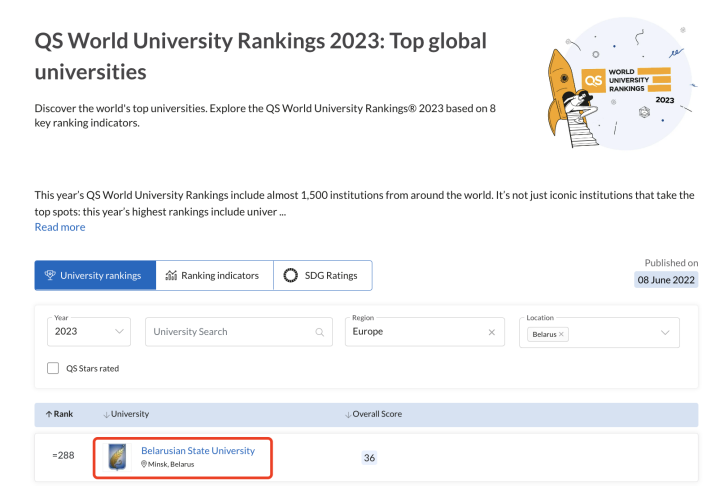Click the chart icon on Ranking indicators
Screen dimensions: 720x489
coord(171,275)
